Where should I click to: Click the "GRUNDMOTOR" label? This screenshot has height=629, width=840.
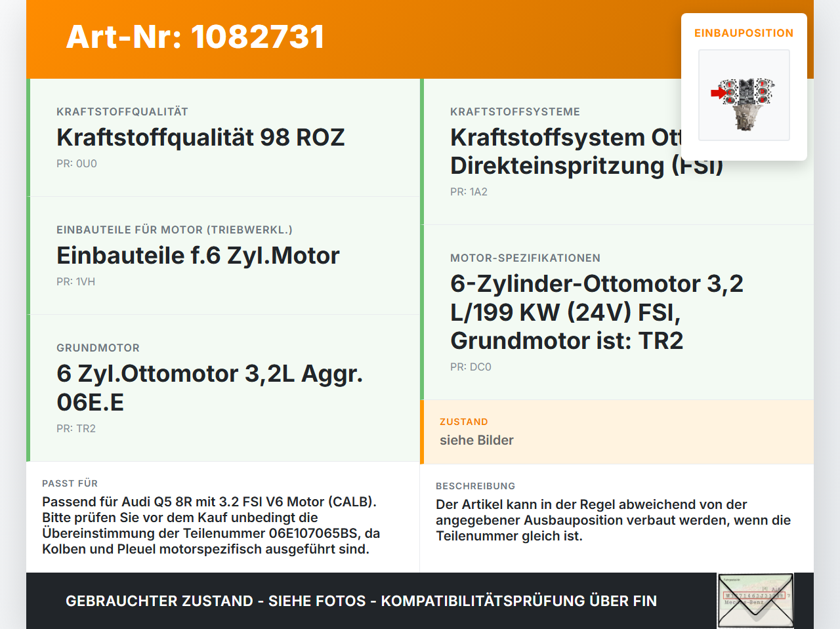98,348
